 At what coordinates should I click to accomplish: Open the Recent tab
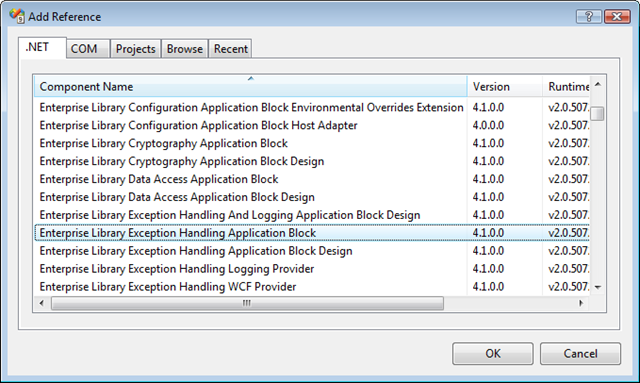pyautogui.click(x=231, y=49)
